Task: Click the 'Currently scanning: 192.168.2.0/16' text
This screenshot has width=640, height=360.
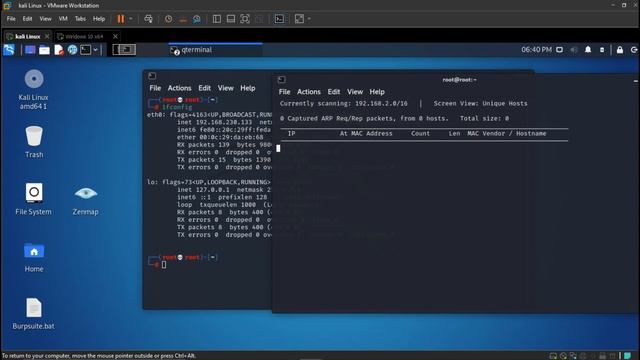Action: click(x=344, y=104)
